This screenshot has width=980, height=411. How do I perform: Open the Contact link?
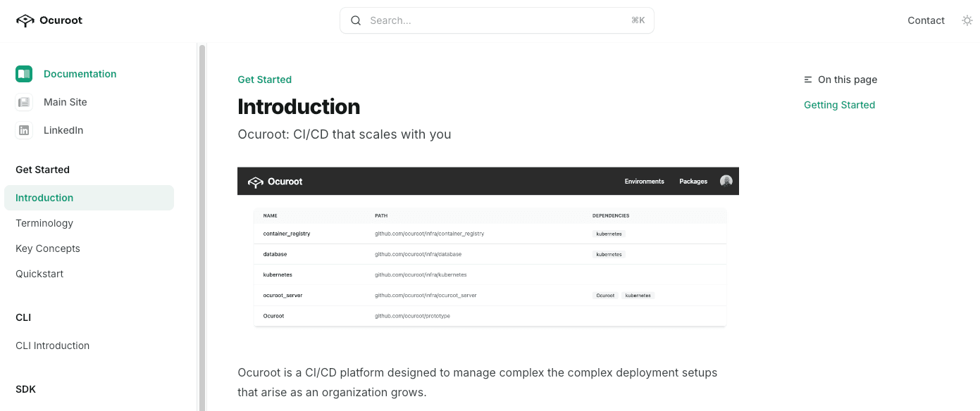[926, 20]
